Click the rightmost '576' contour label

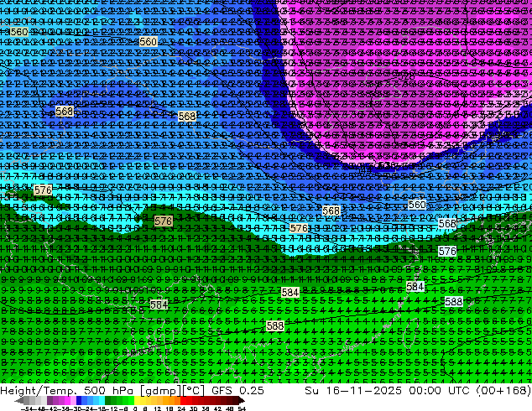[x=447, y=252]
